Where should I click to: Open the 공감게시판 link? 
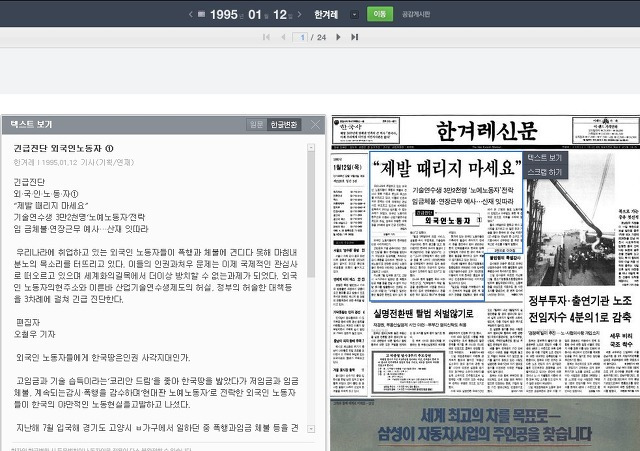pyautogui.click(x=416, y=14)
